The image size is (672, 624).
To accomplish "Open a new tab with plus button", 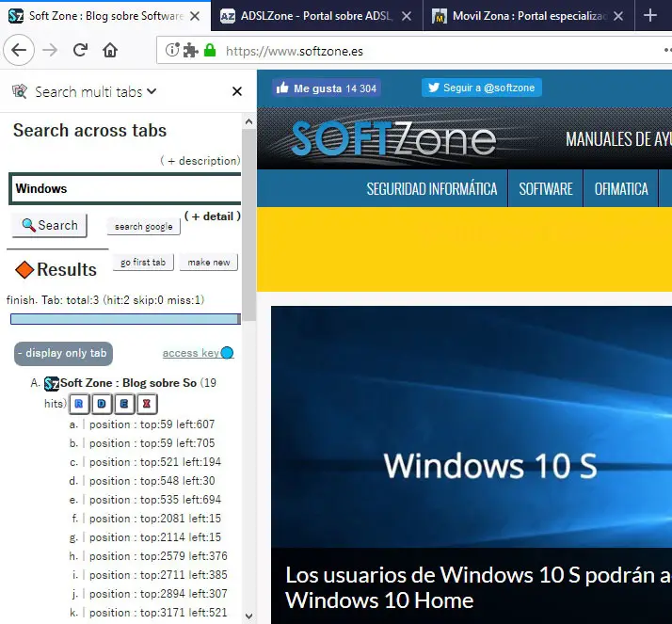I will click(x=650, y=15).
